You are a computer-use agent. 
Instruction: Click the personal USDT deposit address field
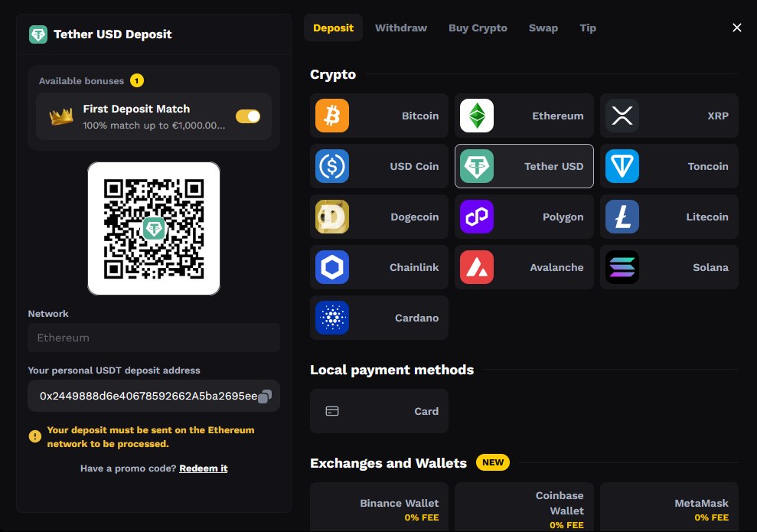pyautogui.click(x=154, y=396)
